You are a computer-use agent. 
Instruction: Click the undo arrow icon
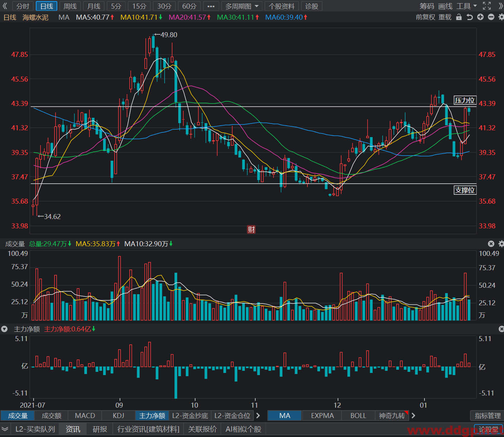(x=470, y=17)
